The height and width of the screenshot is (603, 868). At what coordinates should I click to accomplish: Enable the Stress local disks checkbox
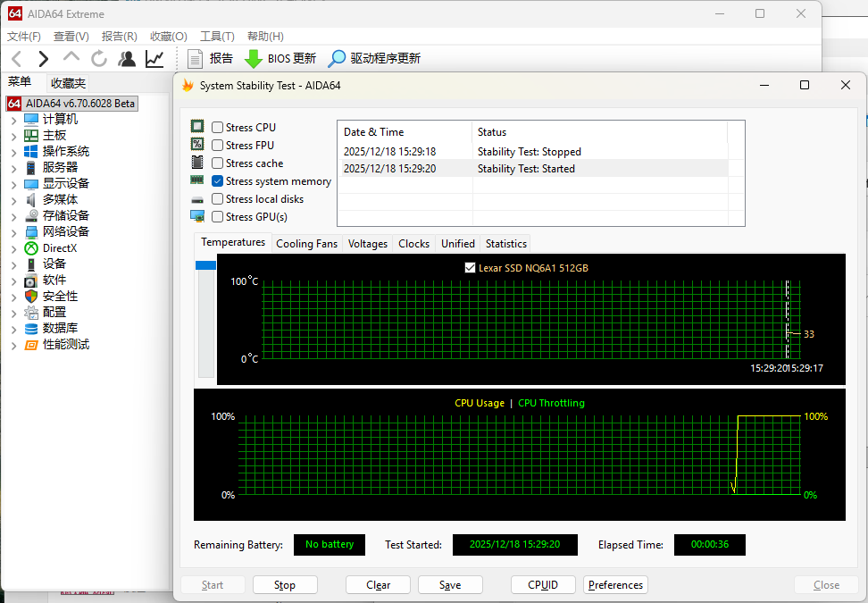point(218,199)
